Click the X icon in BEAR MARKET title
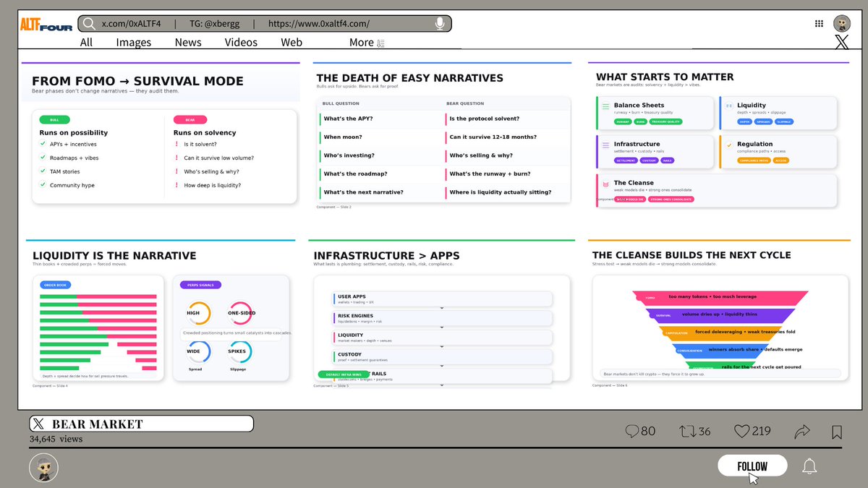 (x=38, y=424)
